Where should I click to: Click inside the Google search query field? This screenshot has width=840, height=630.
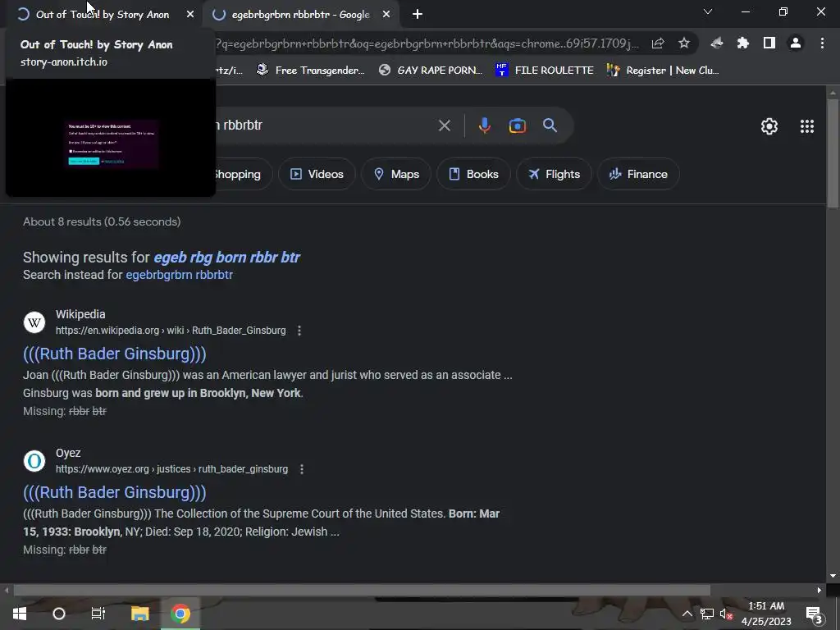click(322, 126)
